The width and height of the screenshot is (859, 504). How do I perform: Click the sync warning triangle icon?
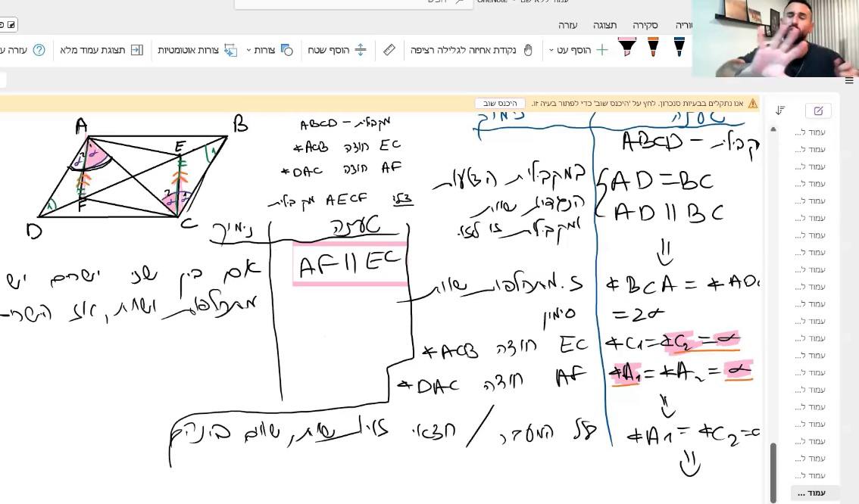coord(753,104)
